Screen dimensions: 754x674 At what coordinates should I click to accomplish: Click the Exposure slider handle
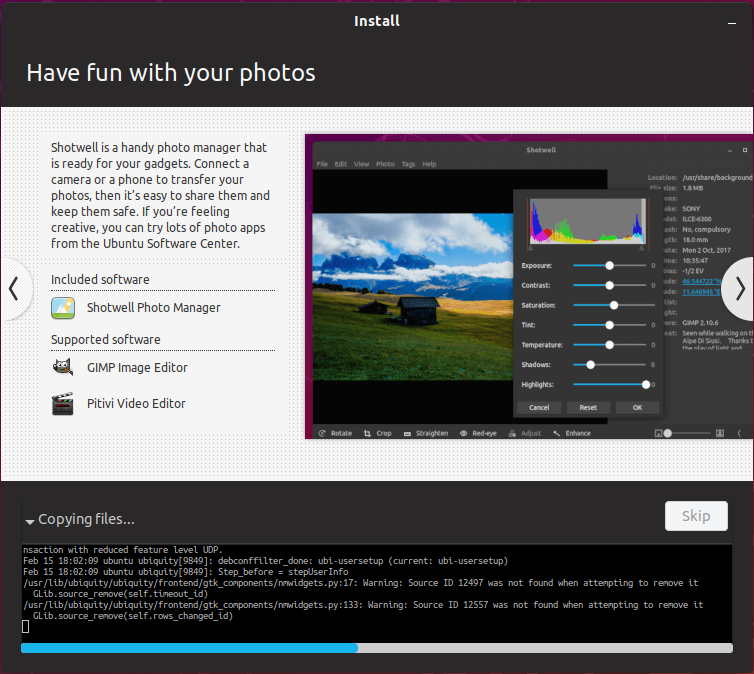[x=608, y=266]
